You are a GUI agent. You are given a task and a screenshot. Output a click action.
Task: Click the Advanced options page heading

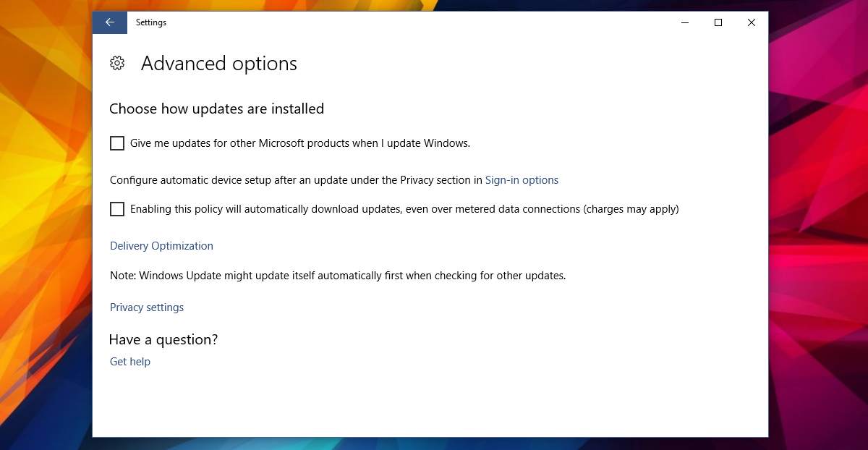click(x=218, y=64)
